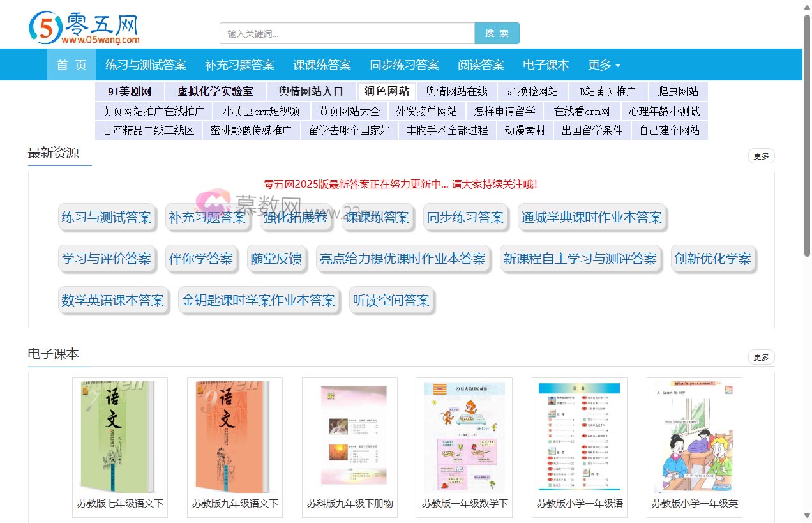The width and height of the screenshot is (812, 523).
Task: Open the 创新优化学案 link
Action: tap(713, 258)
